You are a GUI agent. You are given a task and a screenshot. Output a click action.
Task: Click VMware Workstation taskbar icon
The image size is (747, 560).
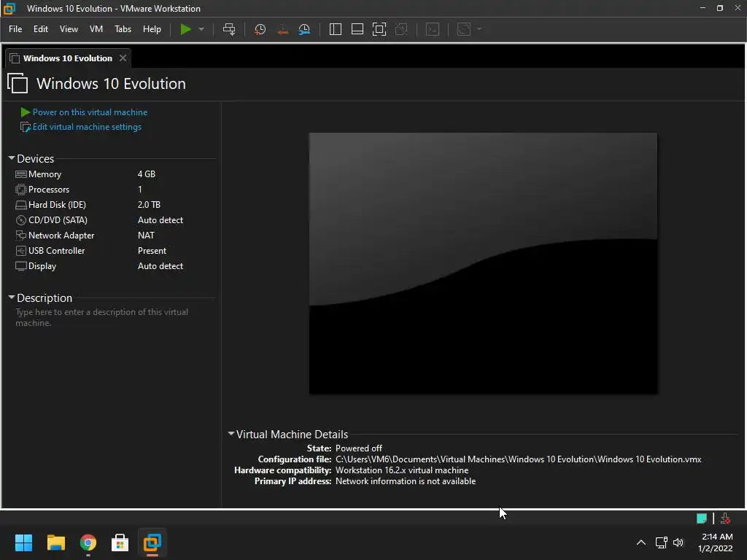152,542
